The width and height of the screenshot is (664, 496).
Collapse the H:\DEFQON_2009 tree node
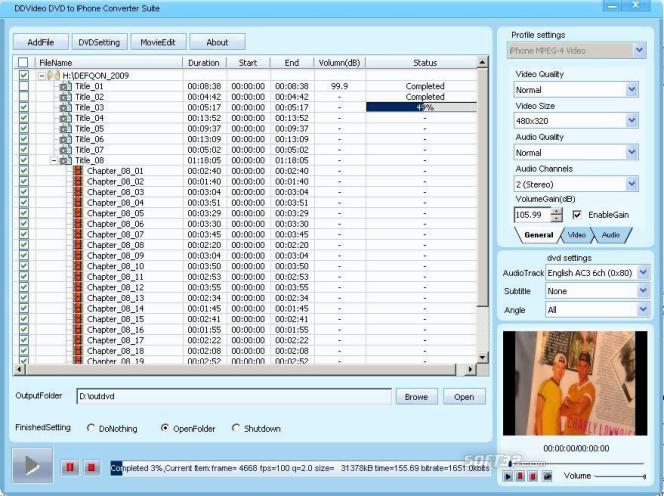[42, 76]
